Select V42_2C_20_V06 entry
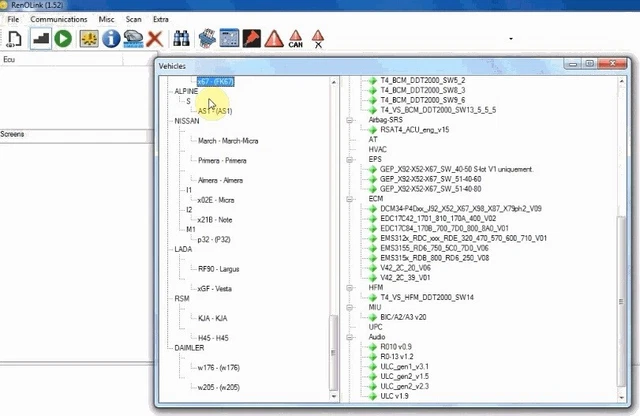The height and width of the screenshot is (416, 640). click(405, 268)
